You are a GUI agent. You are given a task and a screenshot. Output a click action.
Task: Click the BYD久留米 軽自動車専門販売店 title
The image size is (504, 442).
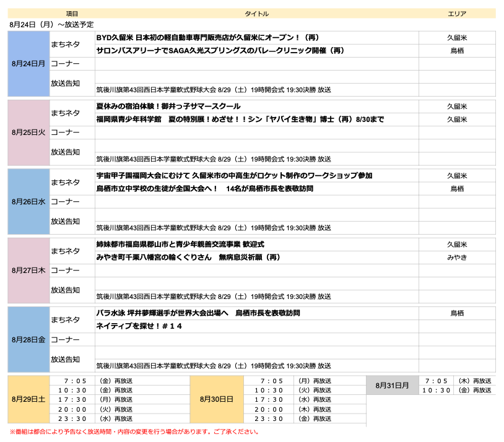point(207,38)
